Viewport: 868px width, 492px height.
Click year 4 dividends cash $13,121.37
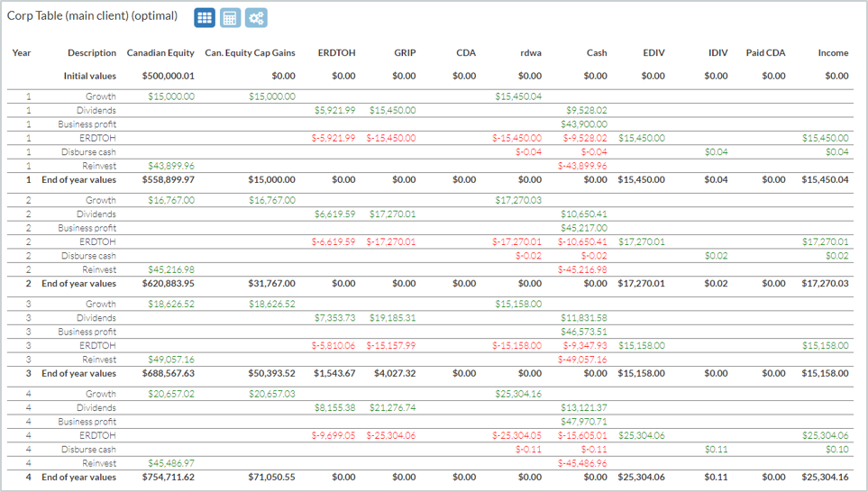click(584, 408)
